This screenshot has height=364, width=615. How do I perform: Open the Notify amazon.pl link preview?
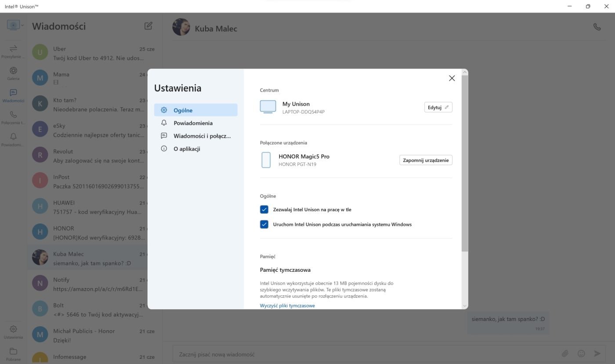coord(98,289)
